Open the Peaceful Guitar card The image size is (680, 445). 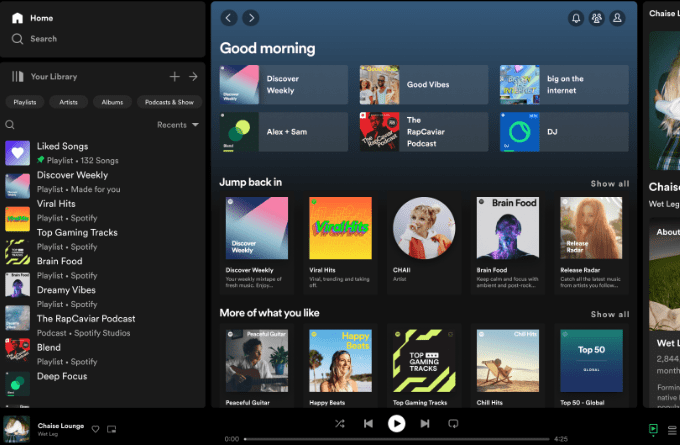click(257, 366)
